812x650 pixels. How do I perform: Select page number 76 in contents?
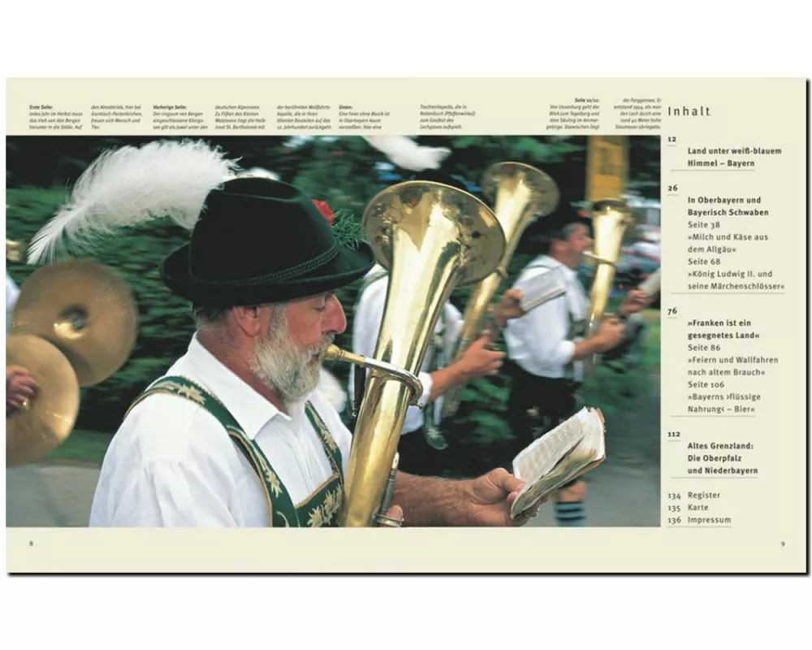point(672,310)
